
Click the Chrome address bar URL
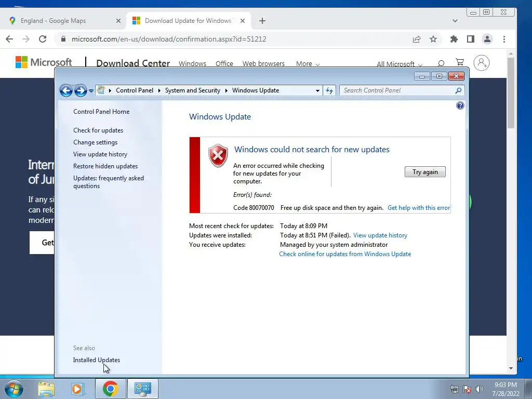point(169,39)
